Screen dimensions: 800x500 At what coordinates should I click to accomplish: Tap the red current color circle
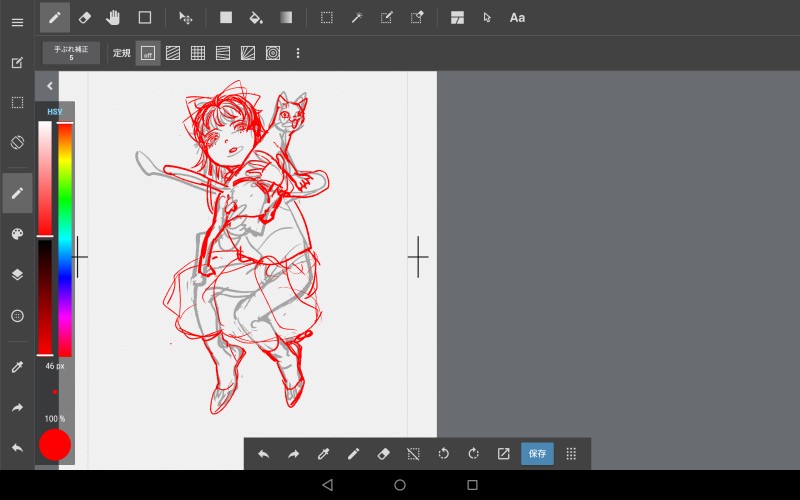click(x=55, y=445)
